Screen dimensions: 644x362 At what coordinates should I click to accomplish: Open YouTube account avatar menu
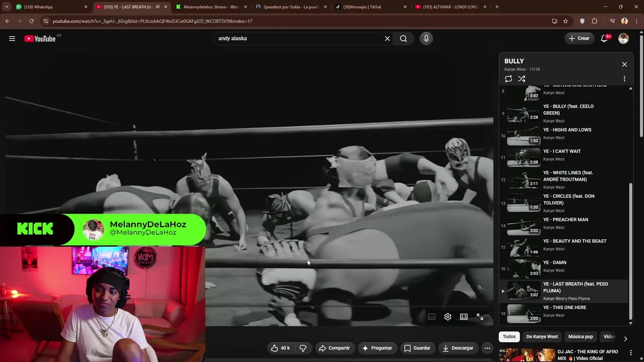(x=623, y=39)
